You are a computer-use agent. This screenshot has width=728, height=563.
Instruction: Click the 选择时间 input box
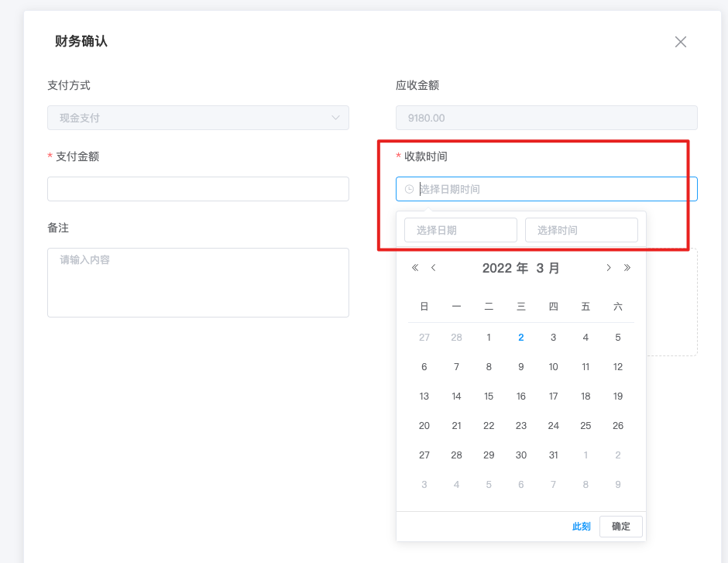(x=581, y=230)
